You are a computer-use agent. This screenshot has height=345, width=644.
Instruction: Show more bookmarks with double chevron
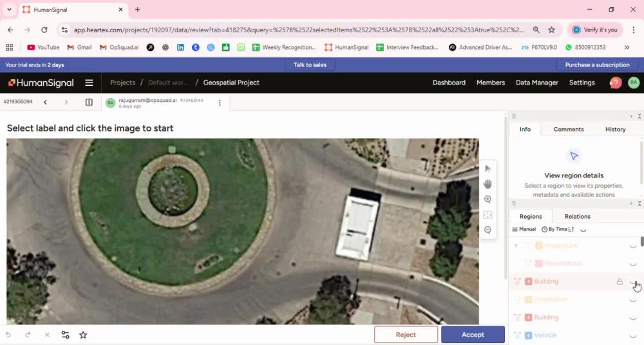627,47
